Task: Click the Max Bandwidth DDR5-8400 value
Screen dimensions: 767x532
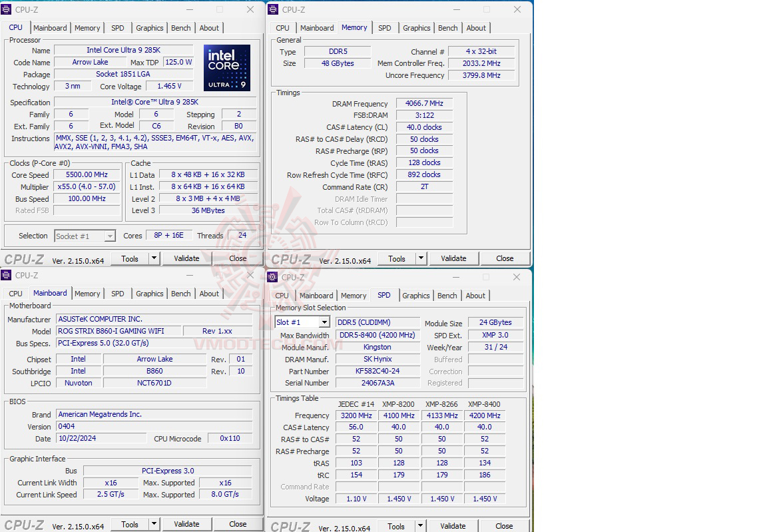Action: 378,335
